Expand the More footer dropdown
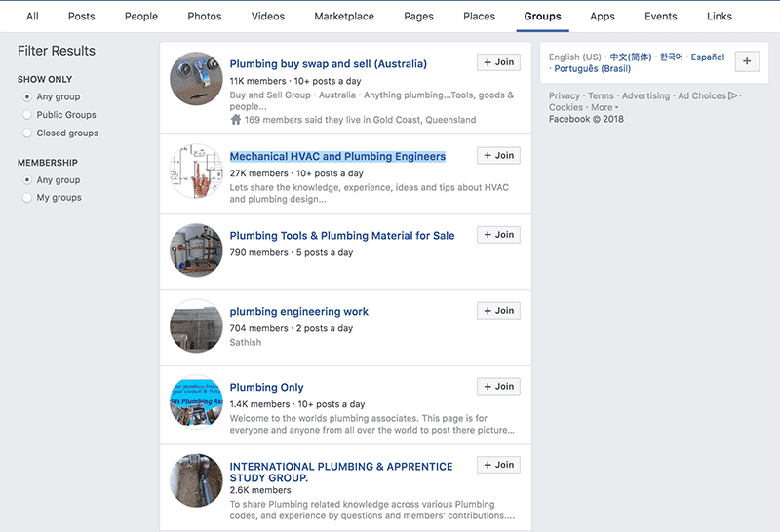 point(604,107)
